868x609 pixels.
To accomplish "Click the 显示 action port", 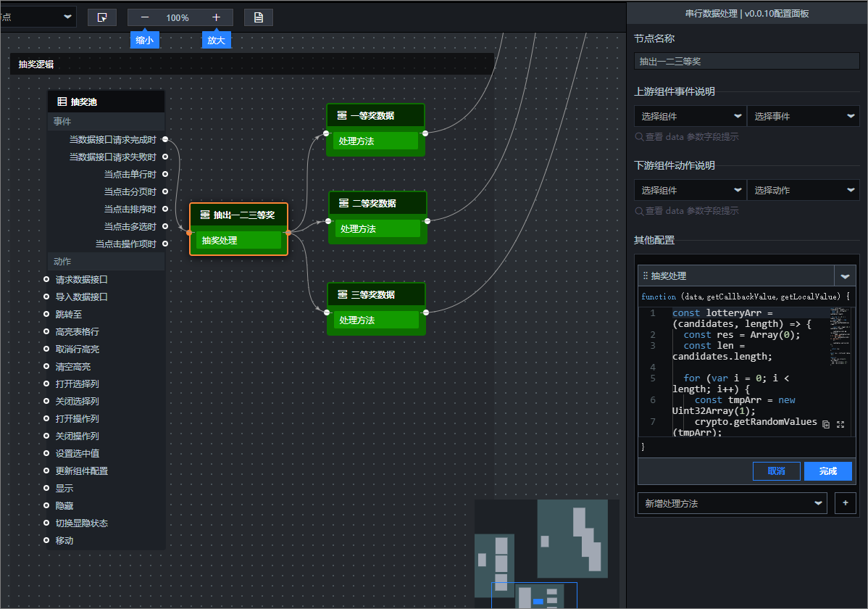I will click(46, 488).
